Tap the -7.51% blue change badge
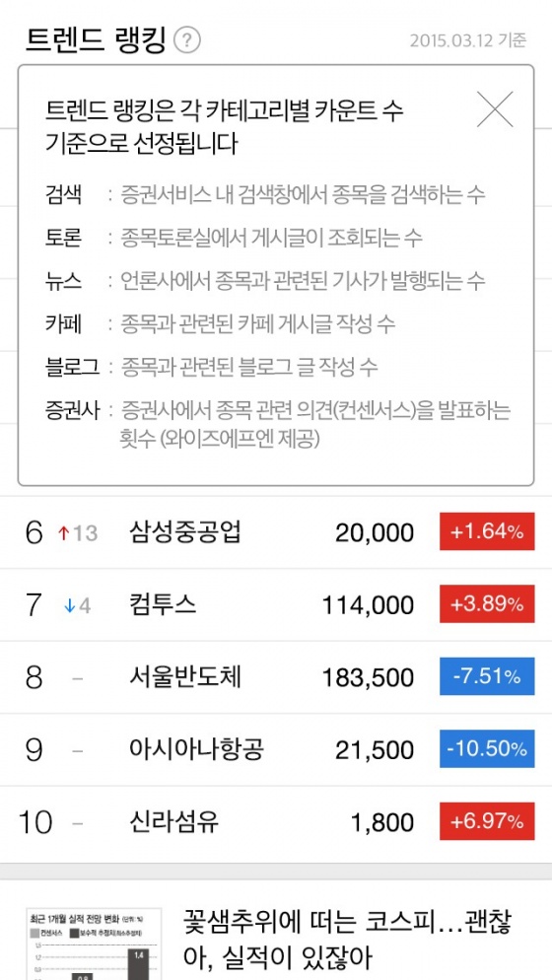Screen dimensions: 552x980 tap(487, 677)
